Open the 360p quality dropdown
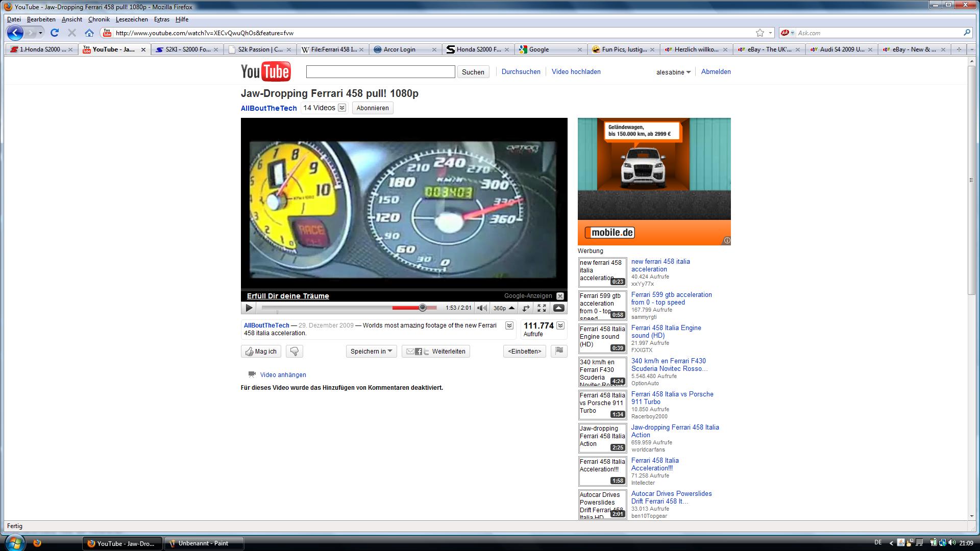Viewport: 980px width, 551px height. click(504, 308)
